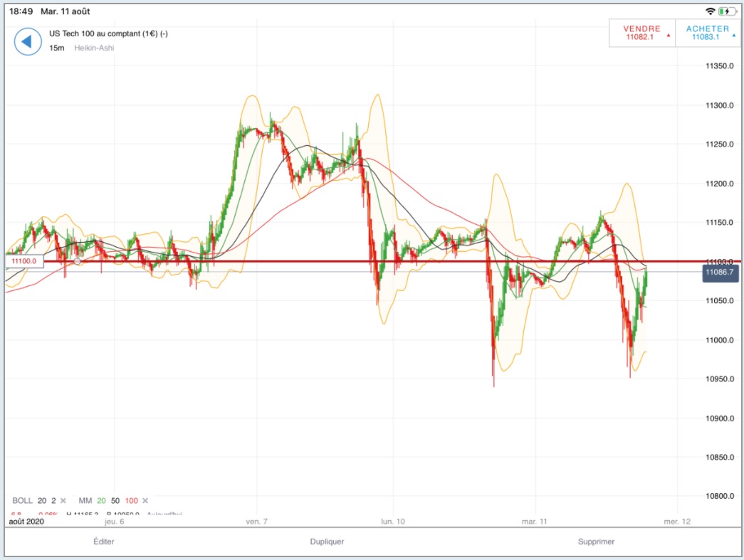Tap Dupliquer in the bottom bar
This screenshot has height=560, width=744.
coord(327,541)
